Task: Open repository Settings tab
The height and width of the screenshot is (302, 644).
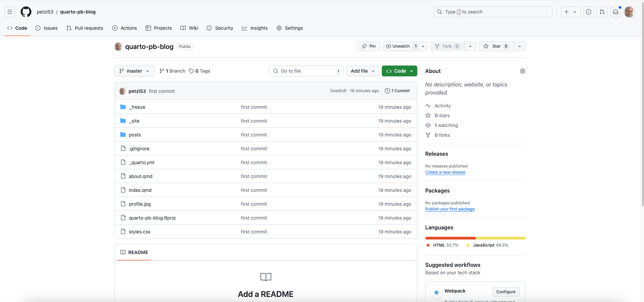Action: click(290, 28)
